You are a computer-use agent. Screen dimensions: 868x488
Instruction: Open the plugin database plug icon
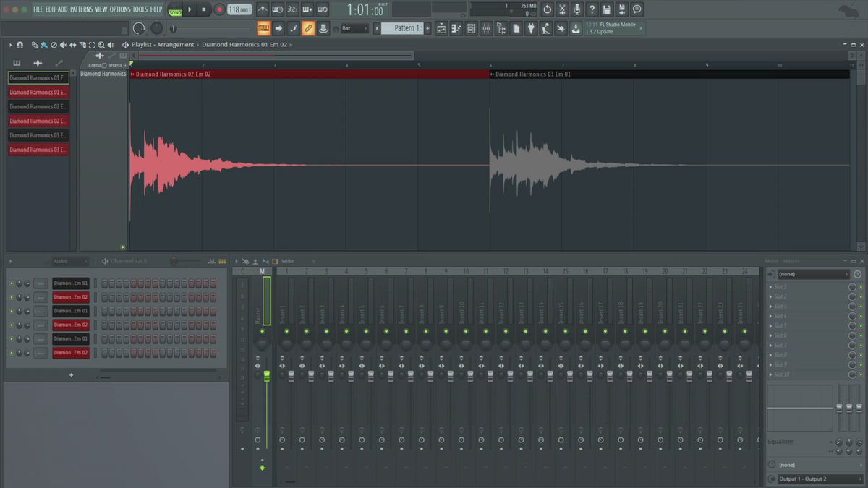531,28
